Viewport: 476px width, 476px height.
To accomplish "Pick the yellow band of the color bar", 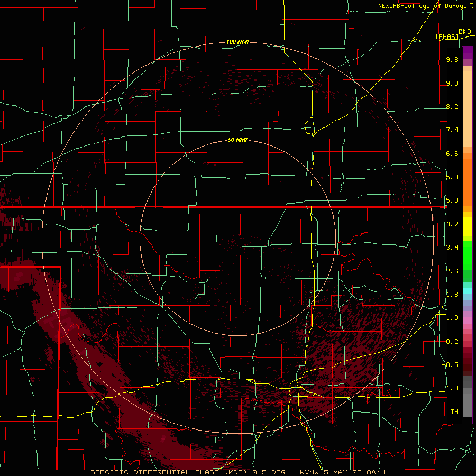I will tap(467, 226).
